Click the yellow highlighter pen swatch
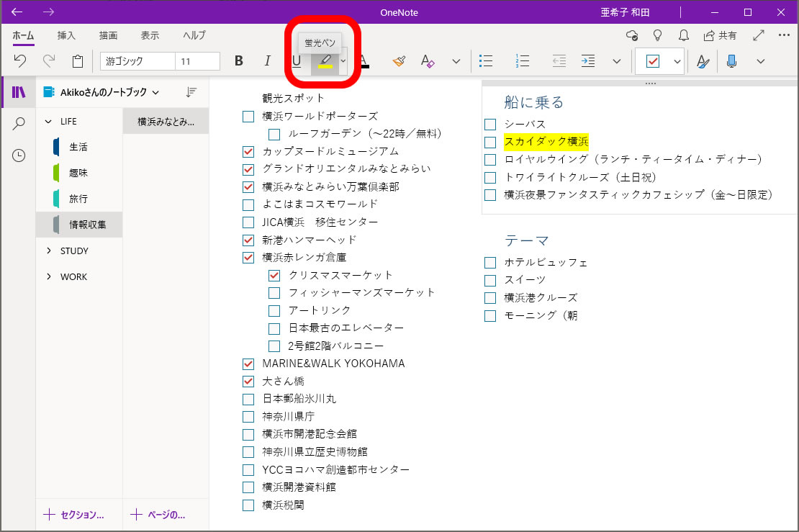The image size is (799, 532). (325, 62)
